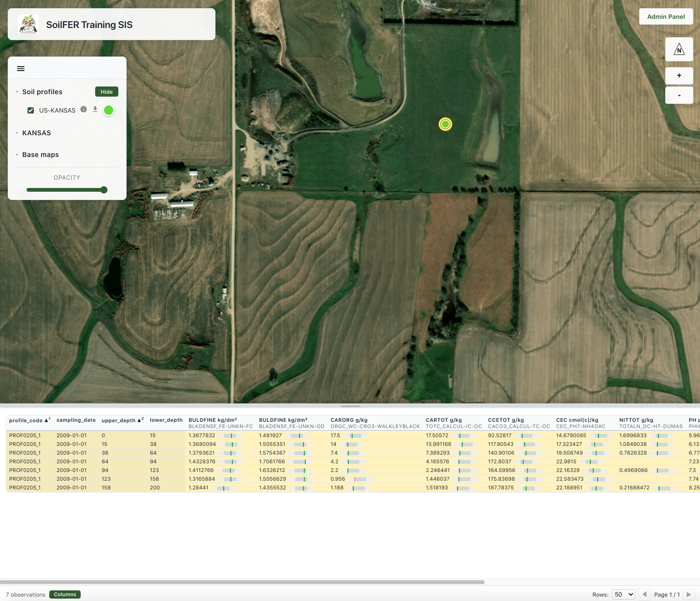Image resolution: width=700 pixels, height=601 pixels.
Task: Click the table horizontal scrollbar
Action: click(243, 582)
